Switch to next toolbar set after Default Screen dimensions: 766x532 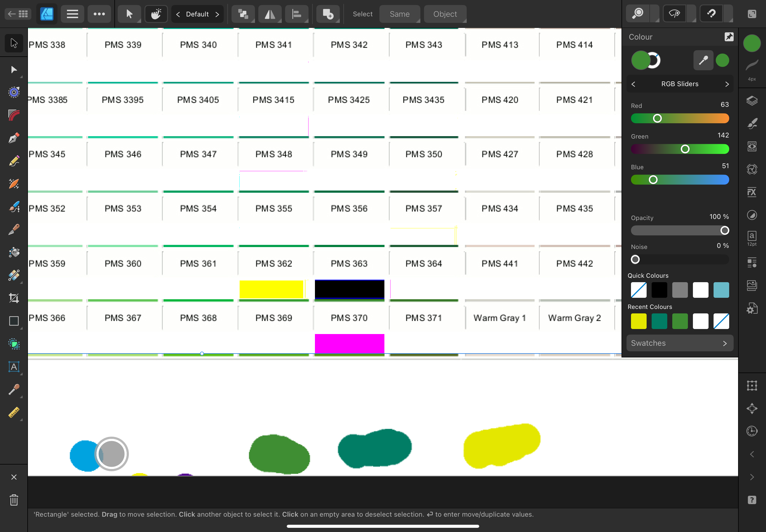coord(217,14)
